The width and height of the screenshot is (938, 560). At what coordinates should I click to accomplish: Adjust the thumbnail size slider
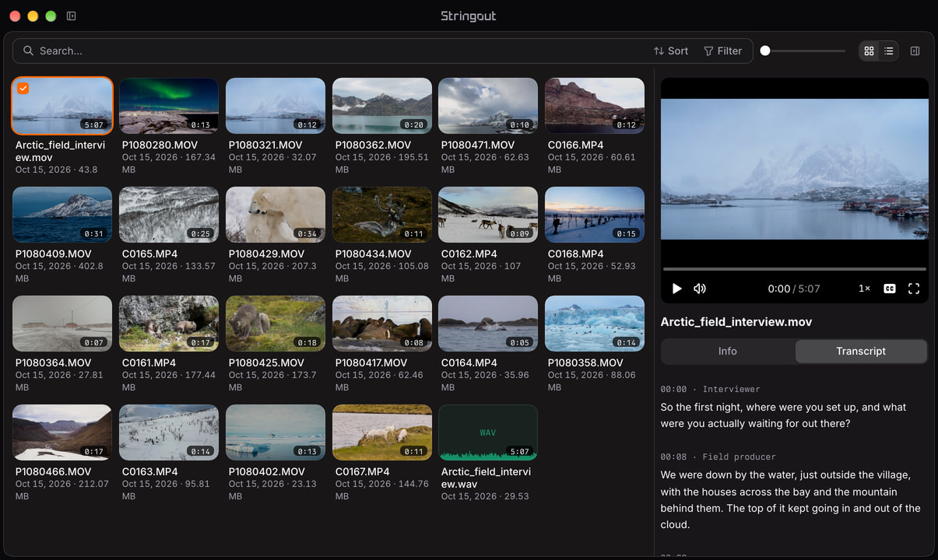[x=803, y=51]
